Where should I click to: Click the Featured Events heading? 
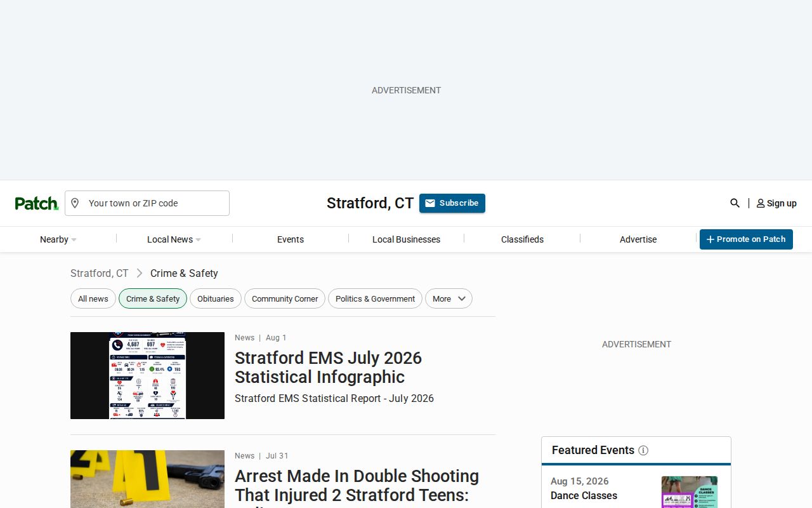tap(593, 450)
